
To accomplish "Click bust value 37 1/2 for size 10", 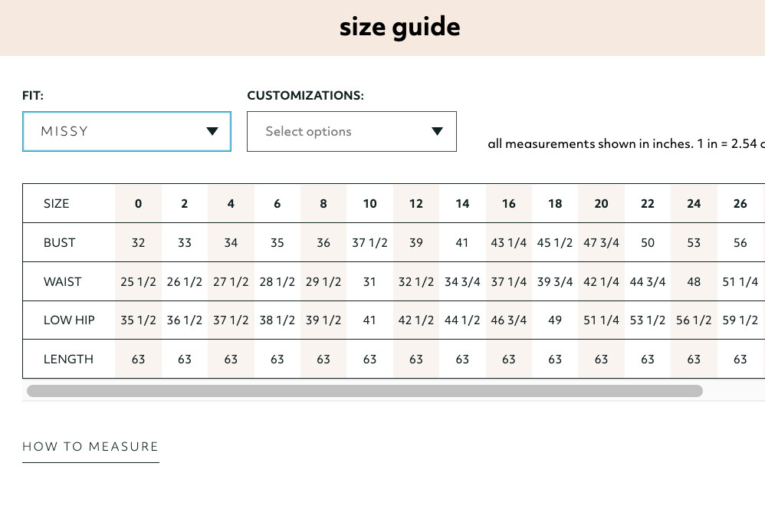I will point(369,243).
